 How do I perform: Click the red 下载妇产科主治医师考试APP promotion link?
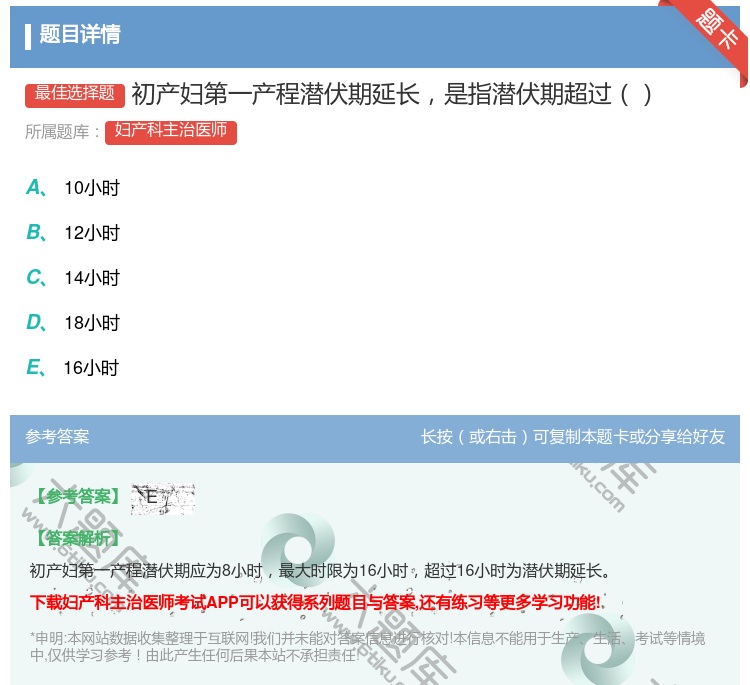tap(315, 602)
